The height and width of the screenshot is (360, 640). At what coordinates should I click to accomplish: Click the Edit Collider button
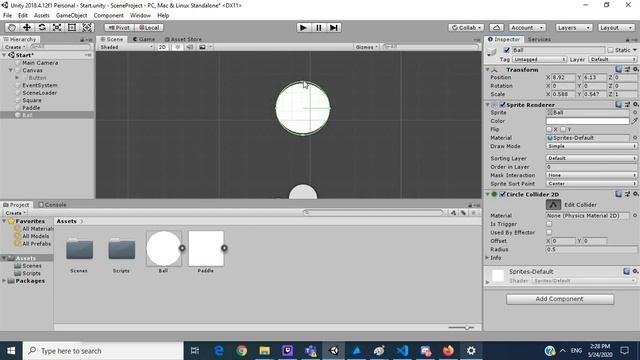click(553, 204)
